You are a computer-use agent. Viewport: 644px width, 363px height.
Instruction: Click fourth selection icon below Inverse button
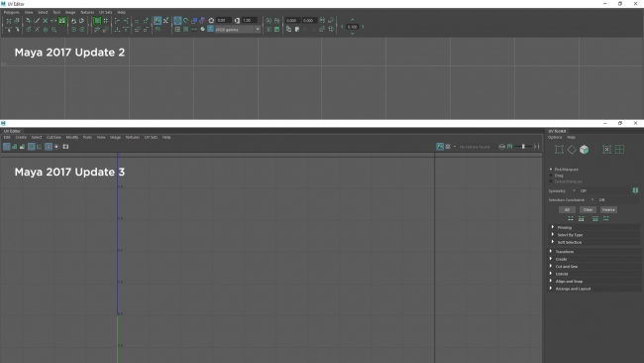click(x=605, y=219)
